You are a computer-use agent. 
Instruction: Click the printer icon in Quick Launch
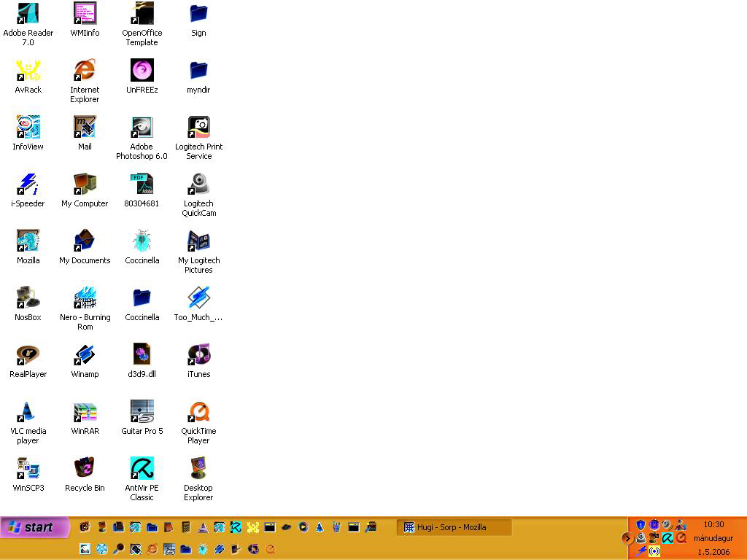tap(118, 527)
